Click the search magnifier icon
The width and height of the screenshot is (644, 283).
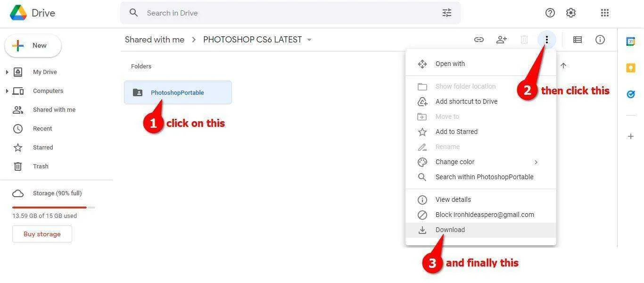[x=134, y=13]
